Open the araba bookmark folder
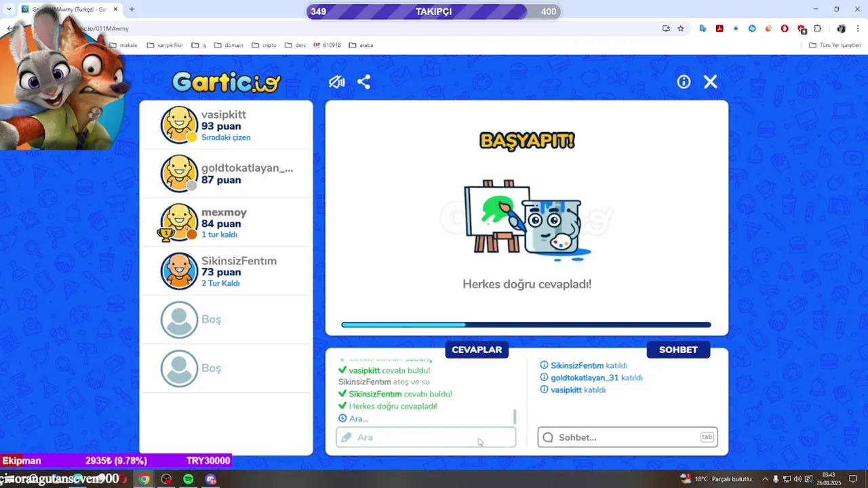 361,45
